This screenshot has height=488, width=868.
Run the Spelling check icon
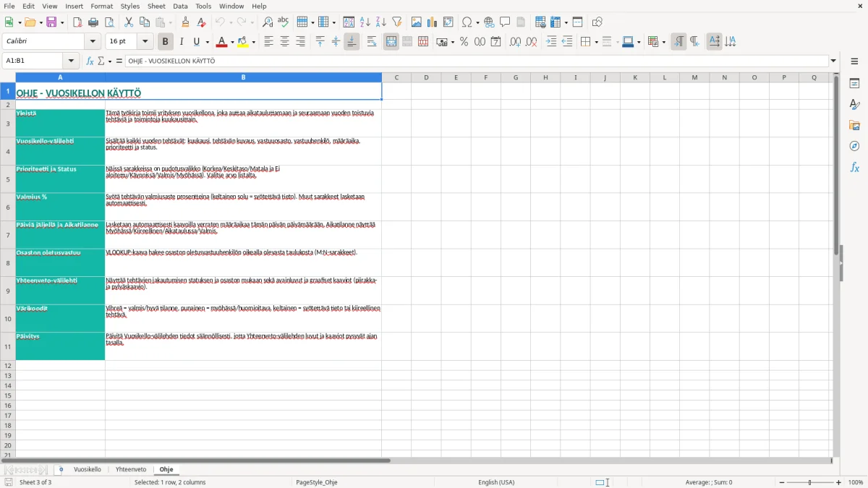[x=283, y=22]
